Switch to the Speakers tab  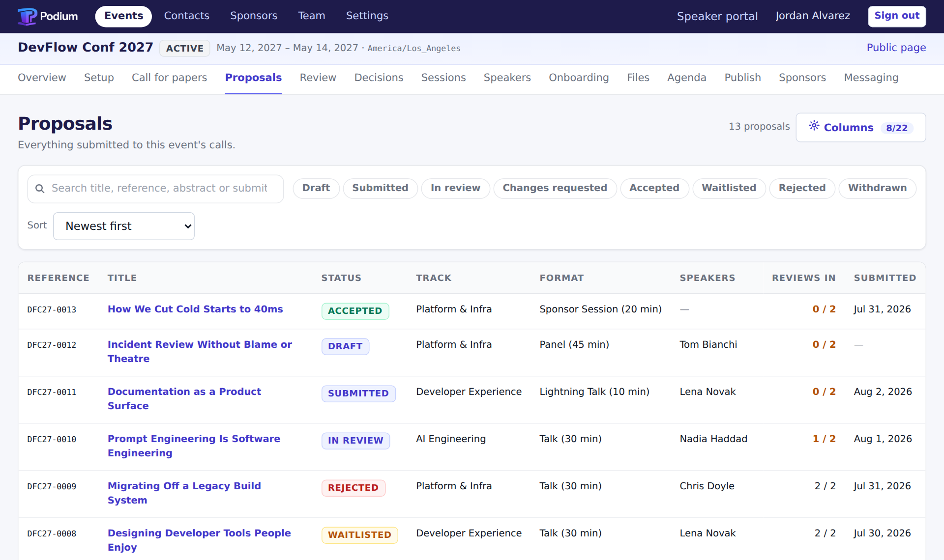pyautogui.click(x=507, y=78)
